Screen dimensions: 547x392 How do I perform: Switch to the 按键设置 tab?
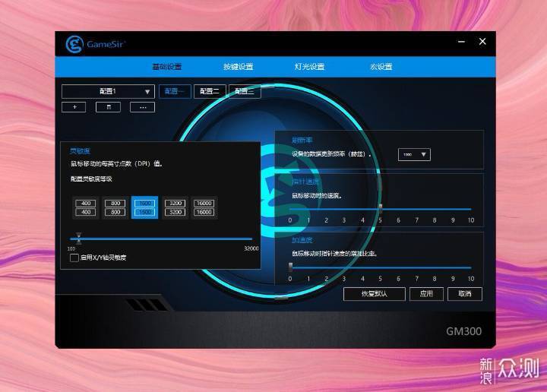(239, 67)
